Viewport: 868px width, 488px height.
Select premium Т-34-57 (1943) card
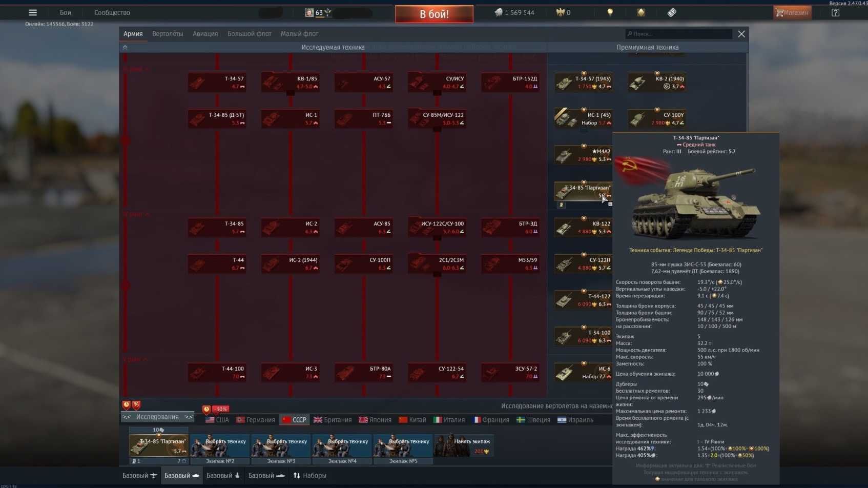tap(584, 83)
